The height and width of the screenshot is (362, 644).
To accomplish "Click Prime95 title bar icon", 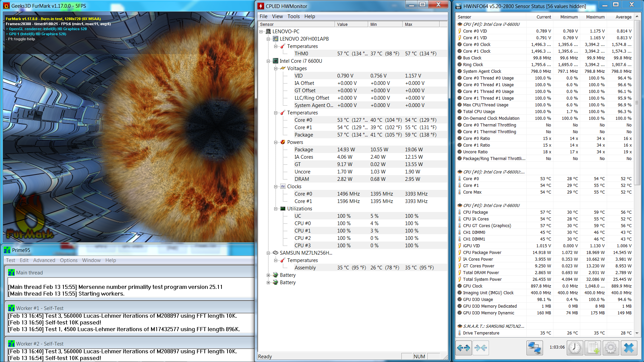I will click(7, 250).
